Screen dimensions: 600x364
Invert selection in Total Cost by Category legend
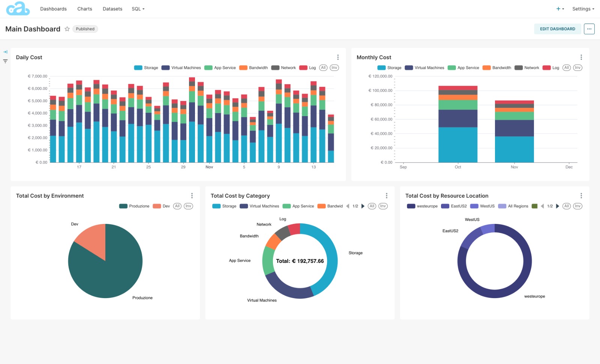(383, 206)
